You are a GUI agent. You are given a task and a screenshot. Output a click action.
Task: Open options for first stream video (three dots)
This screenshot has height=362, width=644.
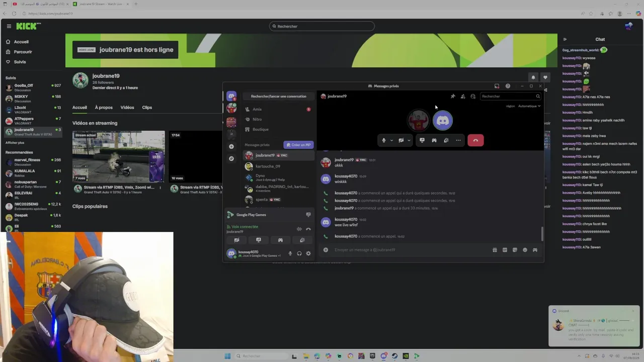point(160,188)
